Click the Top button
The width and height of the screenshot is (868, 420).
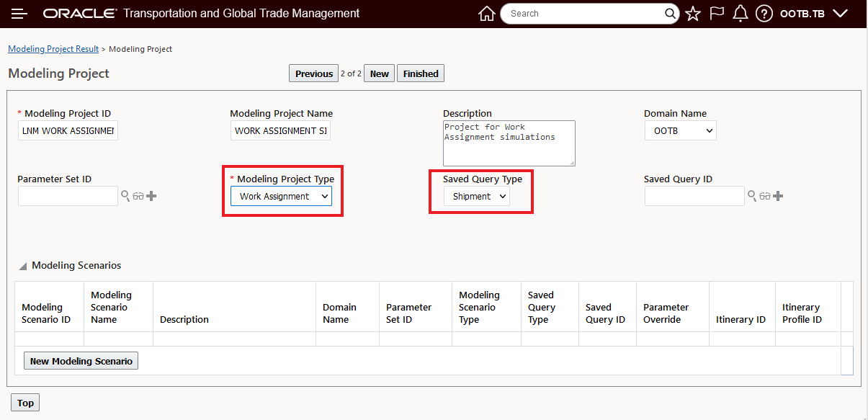point(25,403)
